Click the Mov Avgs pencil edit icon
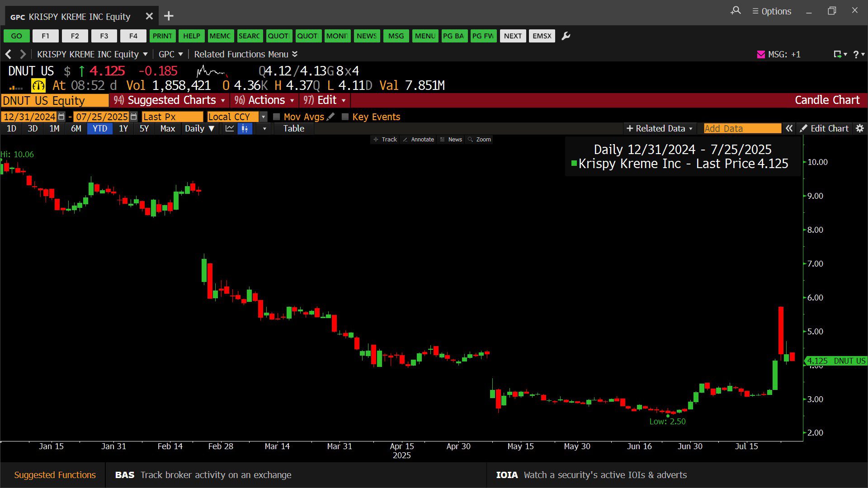This screenshot has width=868, height=488. click(x=331, y=117)
